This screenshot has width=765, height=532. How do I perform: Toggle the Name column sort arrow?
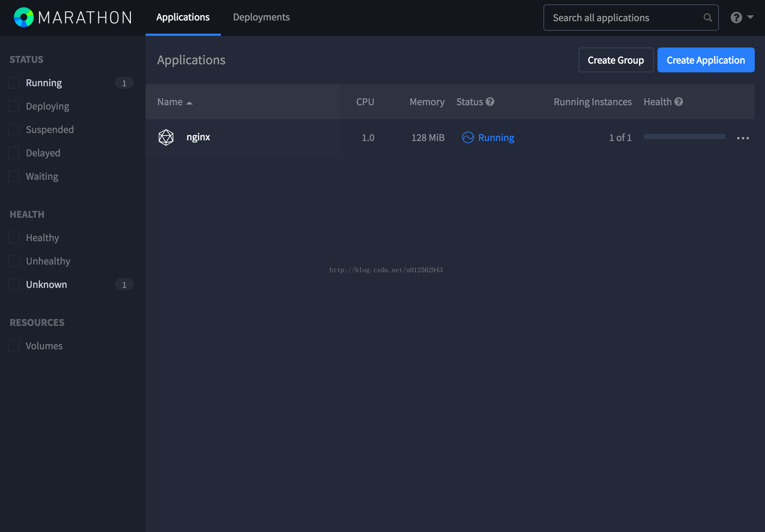pos(189,103)
